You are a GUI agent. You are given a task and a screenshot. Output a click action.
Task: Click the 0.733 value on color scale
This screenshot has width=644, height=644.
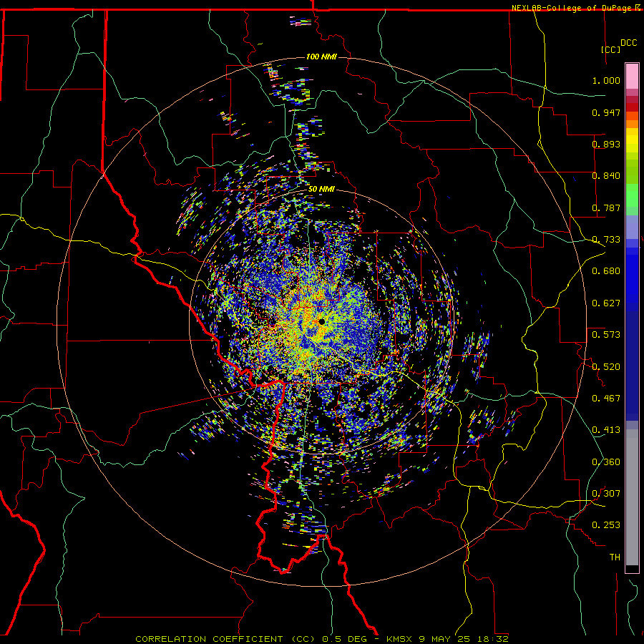(x=606, y=240)
